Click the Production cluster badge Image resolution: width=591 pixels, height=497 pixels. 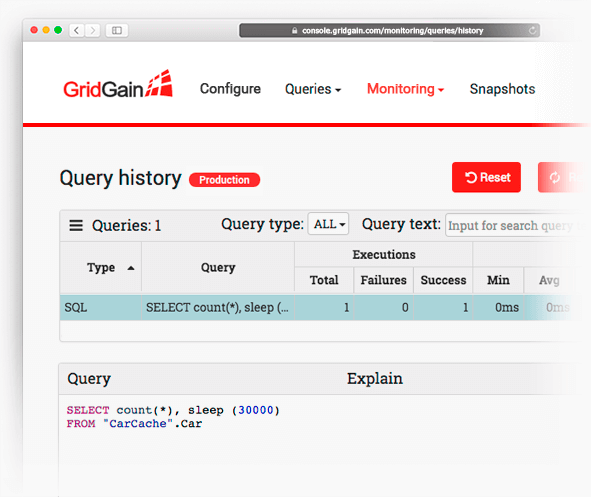tap(224, 180)
